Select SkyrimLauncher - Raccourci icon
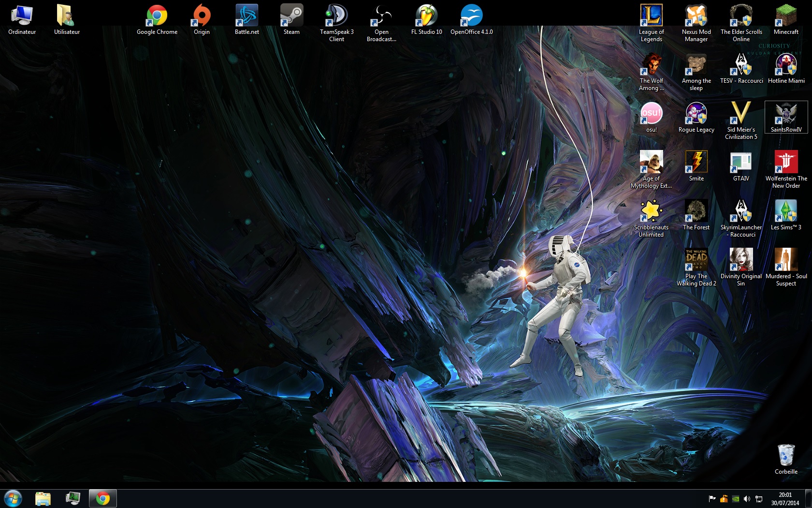This screenshot has height=508, width=812. coord(741,219)
